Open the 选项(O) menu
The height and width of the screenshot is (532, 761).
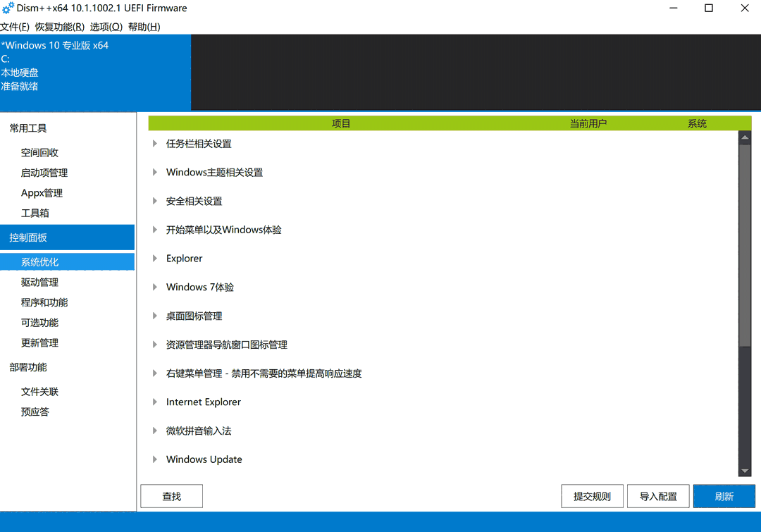pos(106,27)
